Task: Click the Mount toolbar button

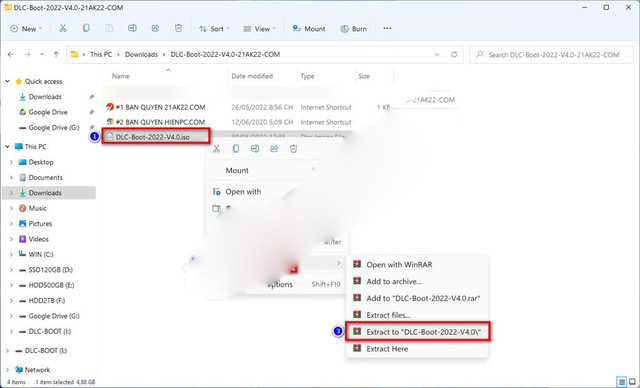Action: pyautogui.click(x=309, y=29)
